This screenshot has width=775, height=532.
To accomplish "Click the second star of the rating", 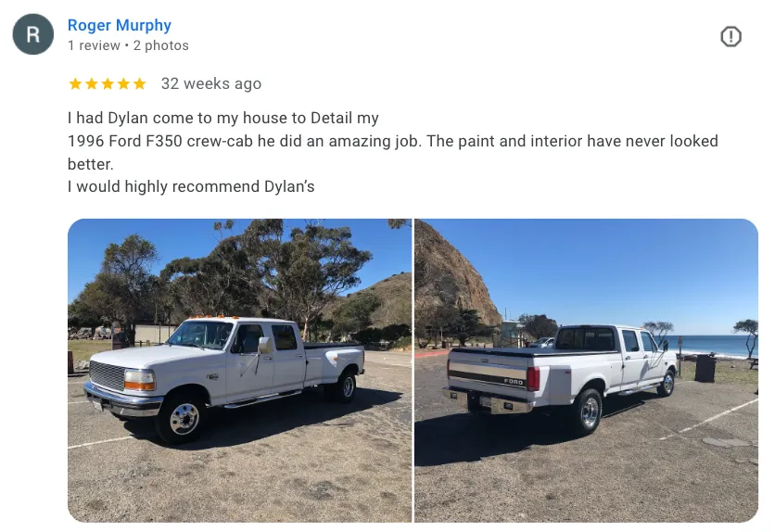I will click(x=92, y=83).
